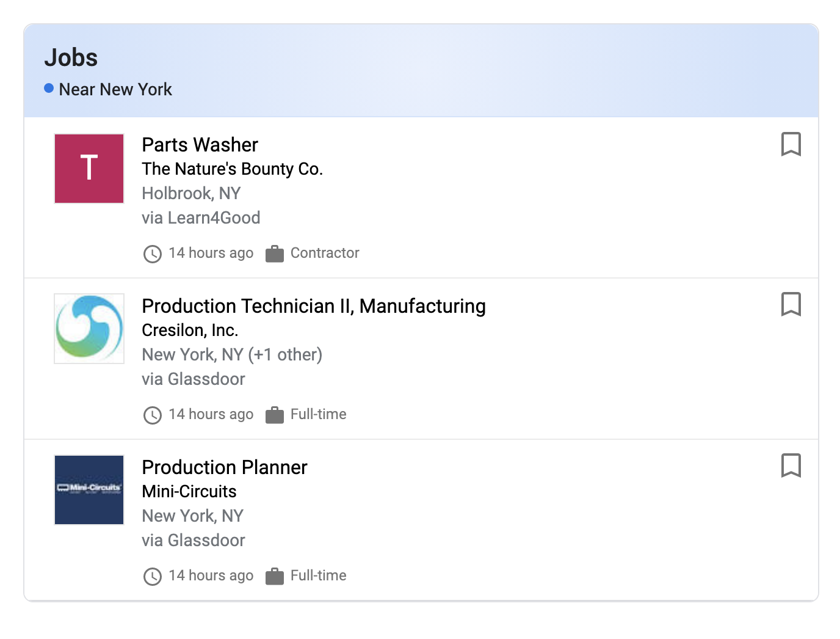The width and height of the screenshot is (840, 639).
Task: Click 'New York, NY' under Mini-Circuits
Action: coord(193,516)
